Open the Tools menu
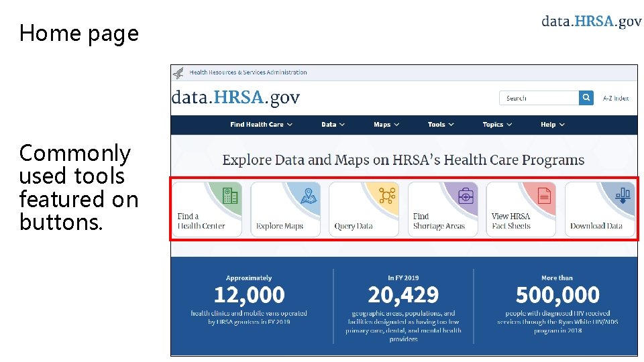644x362 pixels. [441, 125]
